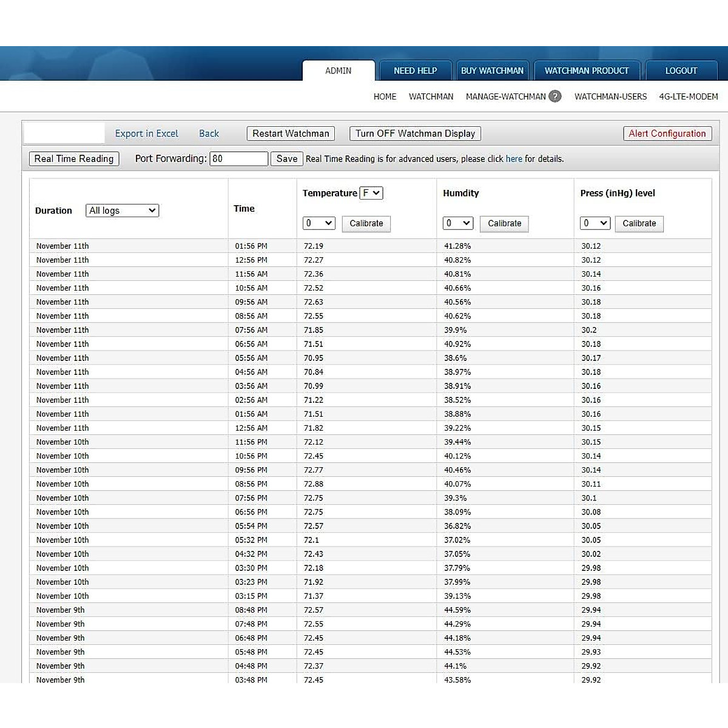Switch to the ADMIN tab
The image size is (728, 728).
[x=338, y=70]
